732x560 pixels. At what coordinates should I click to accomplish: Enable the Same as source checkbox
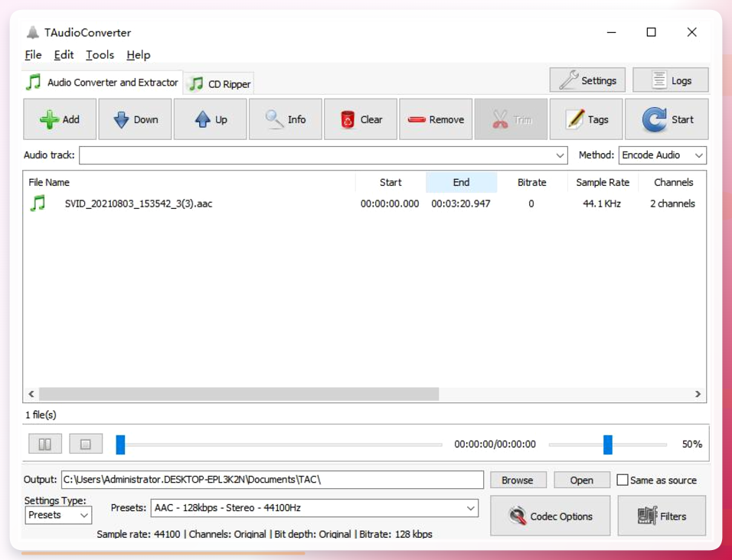pyautogui.click(x=623, y=480)
